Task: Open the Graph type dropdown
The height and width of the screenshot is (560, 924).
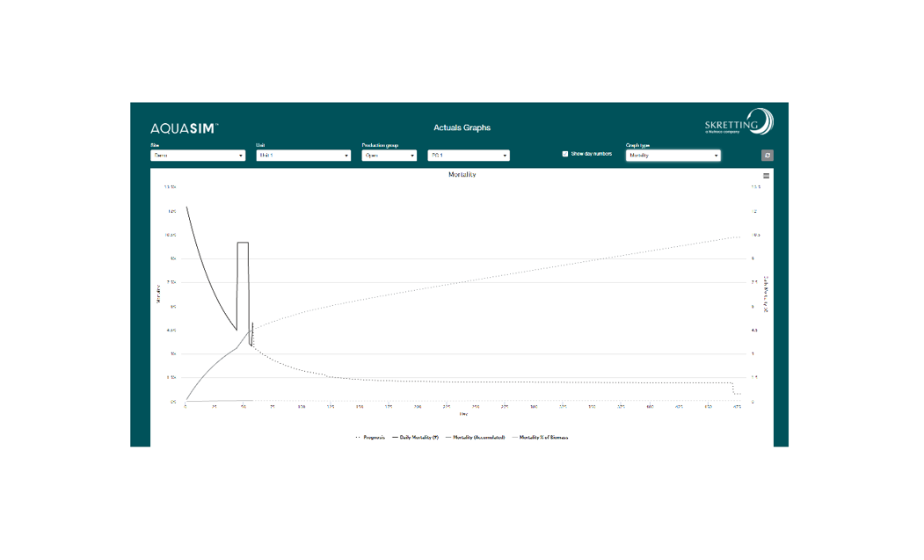Action: tap(673, 156)
